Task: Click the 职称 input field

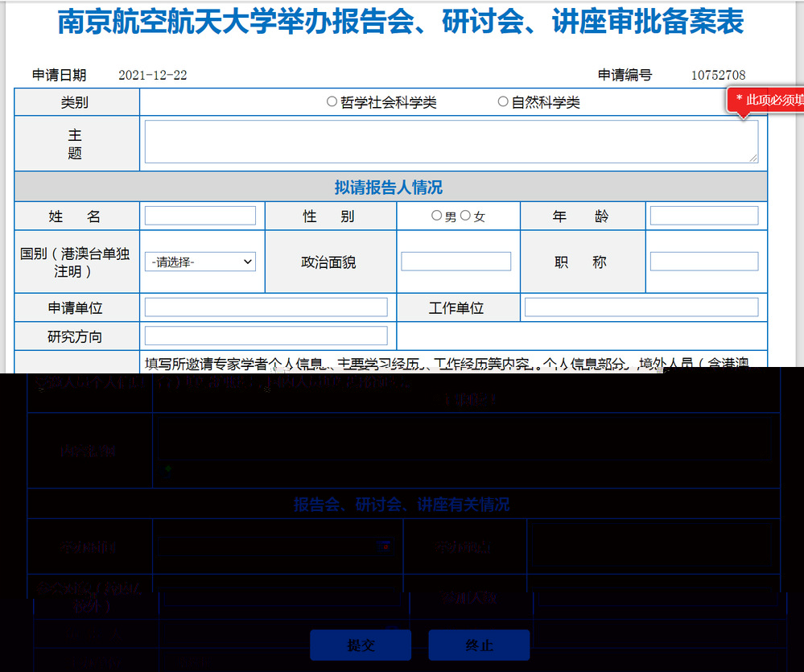Action: (704, 262)
